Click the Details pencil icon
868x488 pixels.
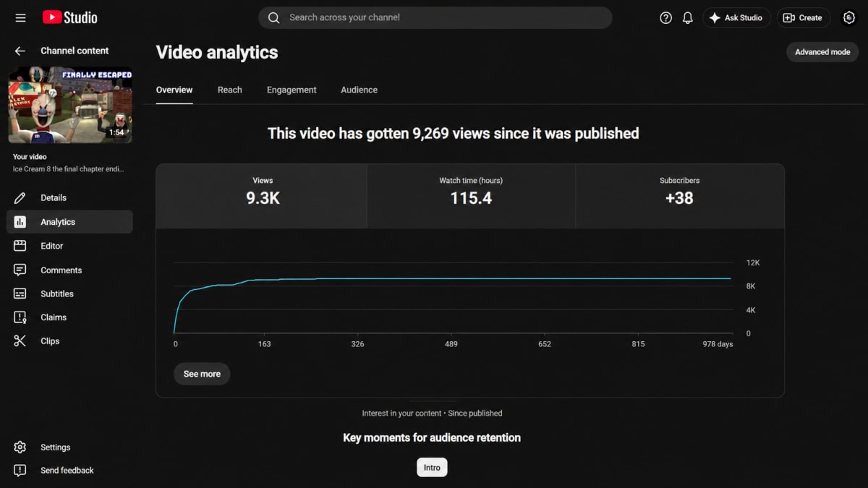pyautogui.click(x=20, y=197)
